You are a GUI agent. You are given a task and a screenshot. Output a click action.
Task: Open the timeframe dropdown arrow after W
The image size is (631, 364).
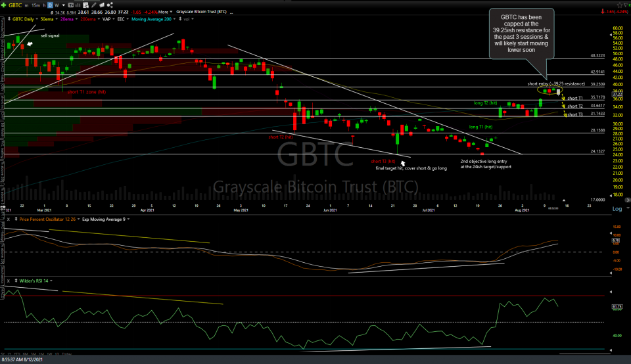point(64,5)
